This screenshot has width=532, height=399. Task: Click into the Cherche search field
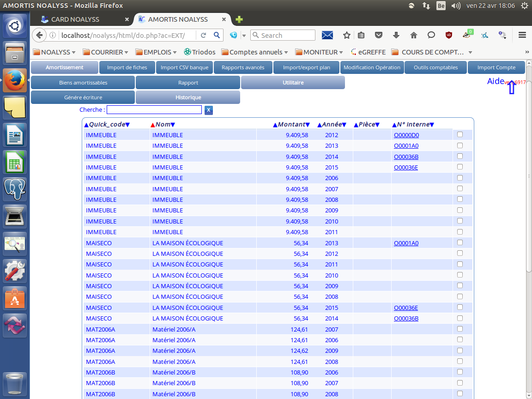(154, 110)
